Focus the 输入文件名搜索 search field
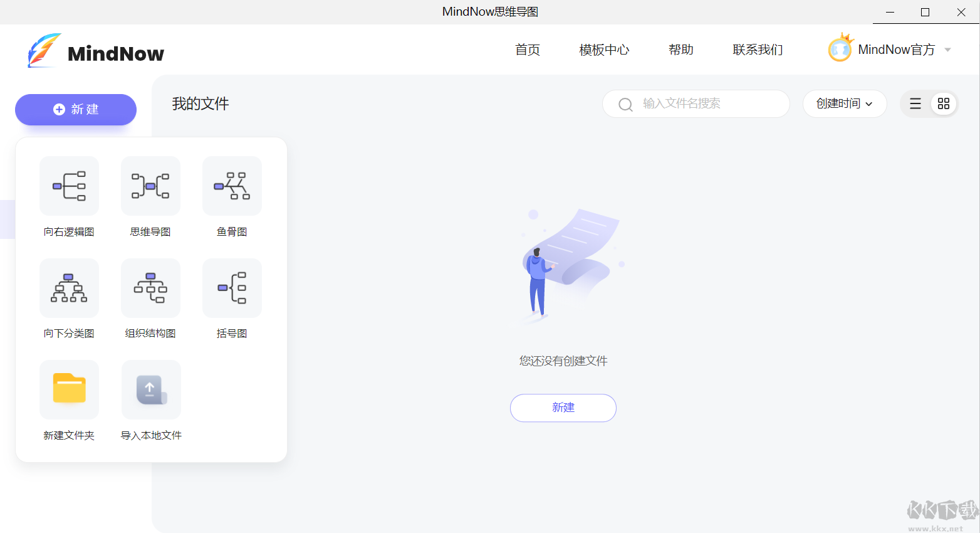Screen dimensions: 980x533 (696, 103)
